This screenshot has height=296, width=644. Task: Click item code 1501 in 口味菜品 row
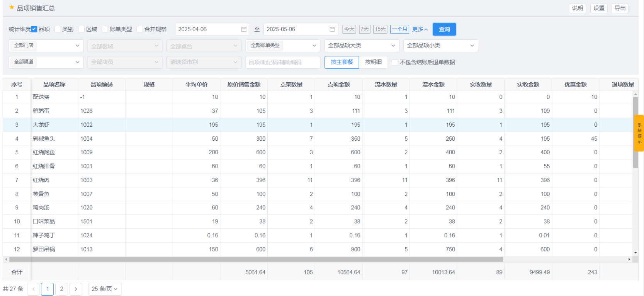point(87,221)
